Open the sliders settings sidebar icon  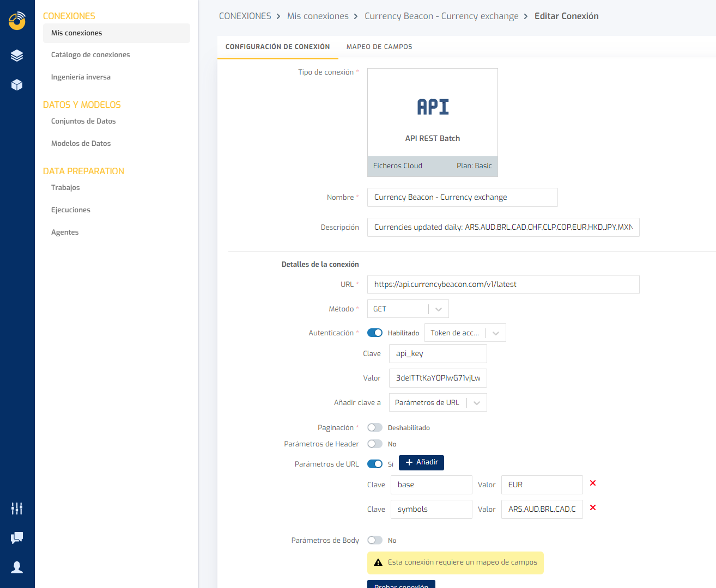17,509
